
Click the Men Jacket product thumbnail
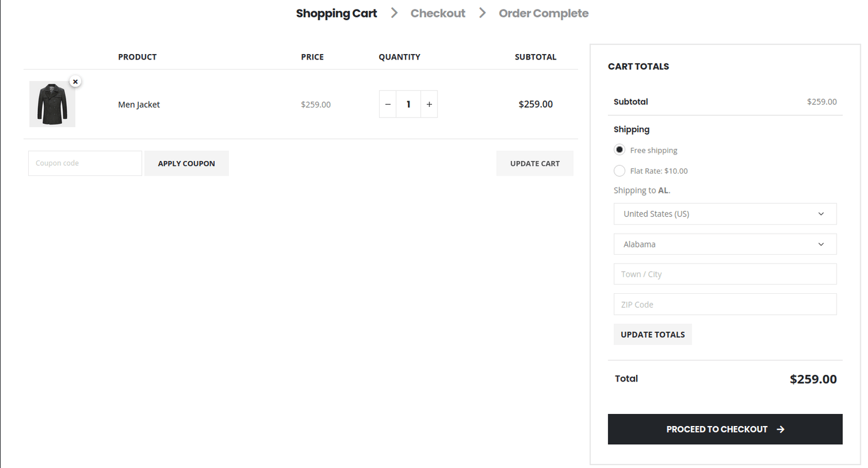[52, 104]
